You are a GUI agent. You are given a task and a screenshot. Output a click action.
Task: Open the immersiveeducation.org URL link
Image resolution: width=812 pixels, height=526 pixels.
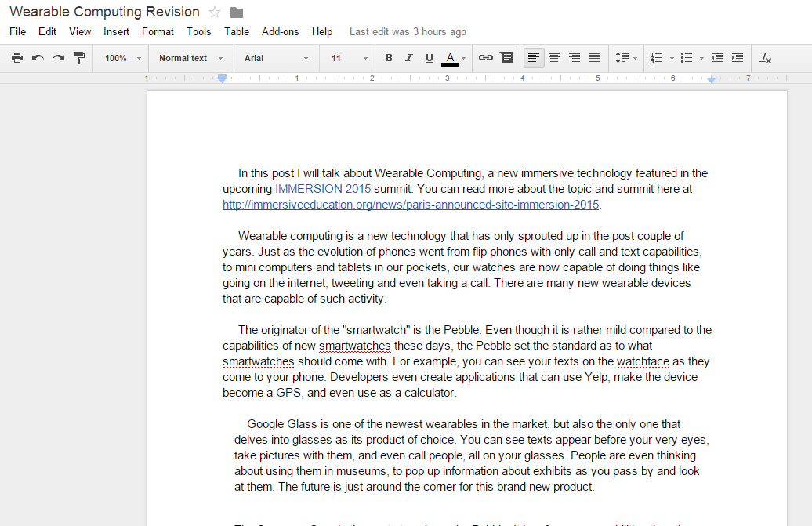(411, 205)
